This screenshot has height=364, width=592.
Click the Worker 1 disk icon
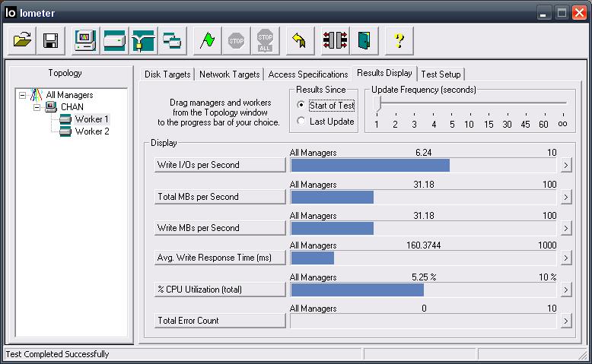coord(65,119)
